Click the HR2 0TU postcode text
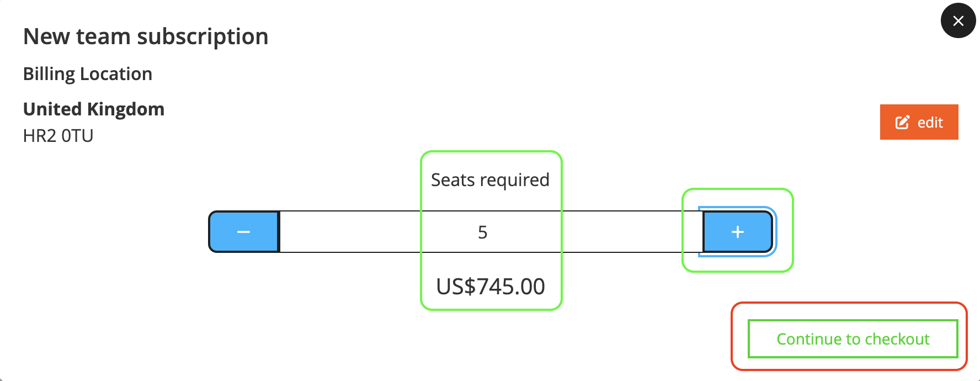Screen dimensions: 980x381 point(58,136)
